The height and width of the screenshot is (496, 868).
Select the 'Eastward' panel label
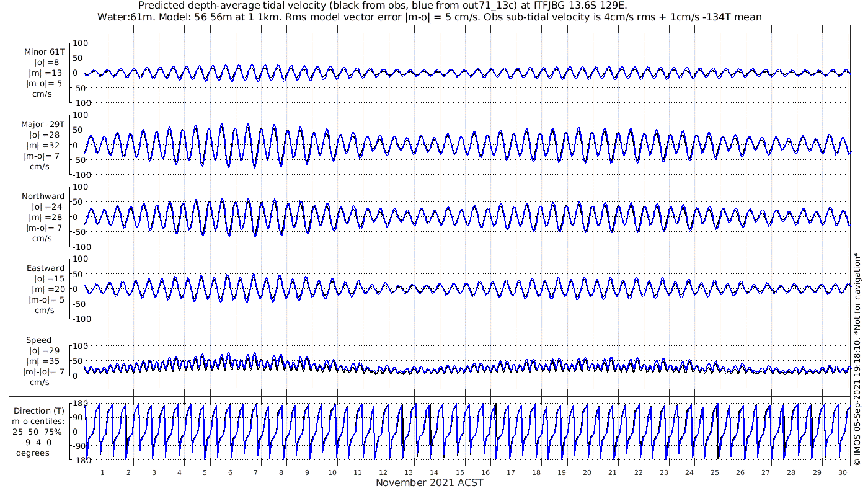pyautogui.click(x=45, y=268)
